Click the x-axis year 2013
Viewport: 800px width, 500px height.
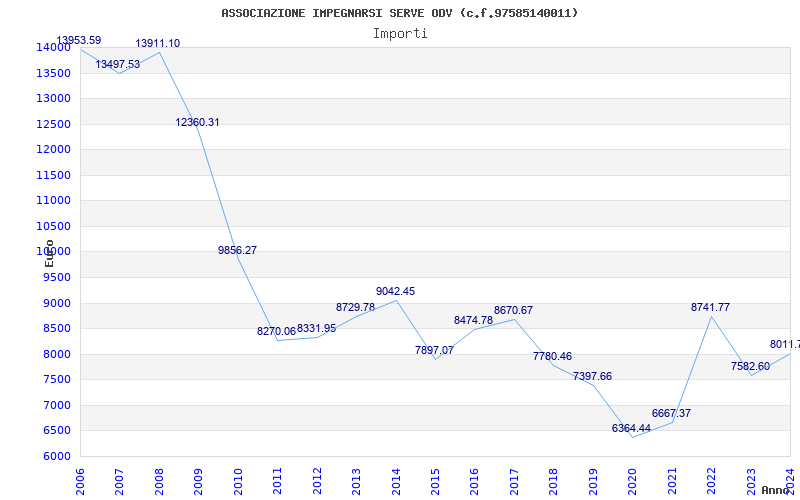pos(356,482)
